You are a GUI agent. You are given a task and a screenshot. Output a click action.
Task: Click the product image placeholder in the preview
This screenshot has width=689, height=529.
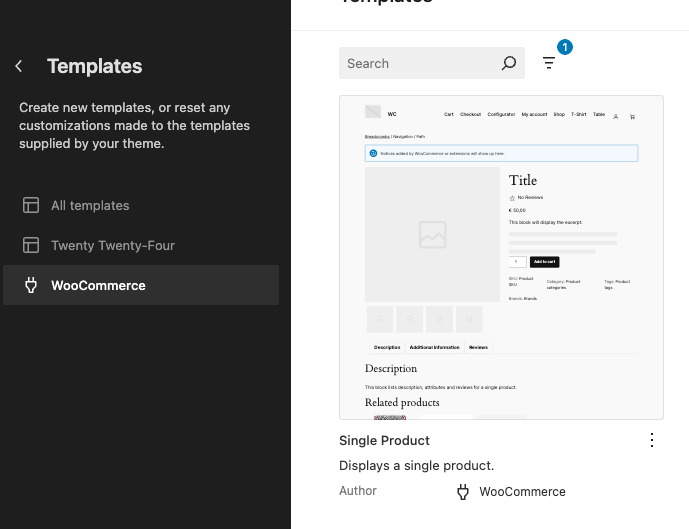tap(432, 235)
